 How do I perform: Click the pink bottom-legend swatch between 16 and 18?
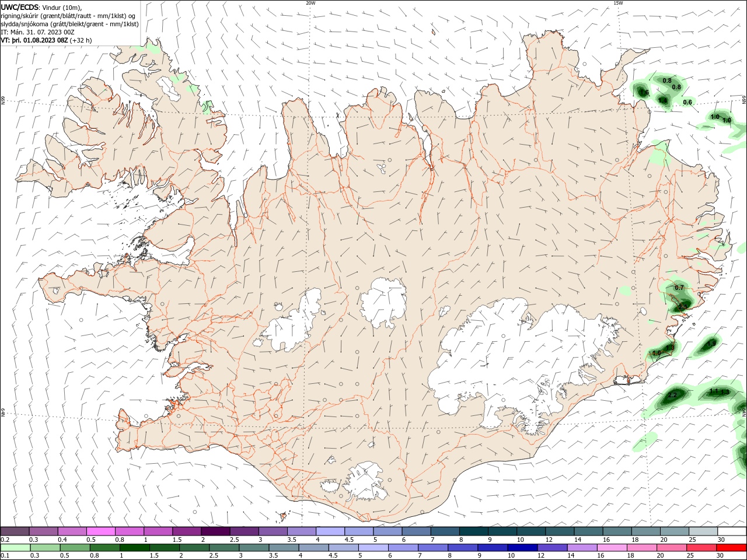pyautogui.click(x=612, y=548)
